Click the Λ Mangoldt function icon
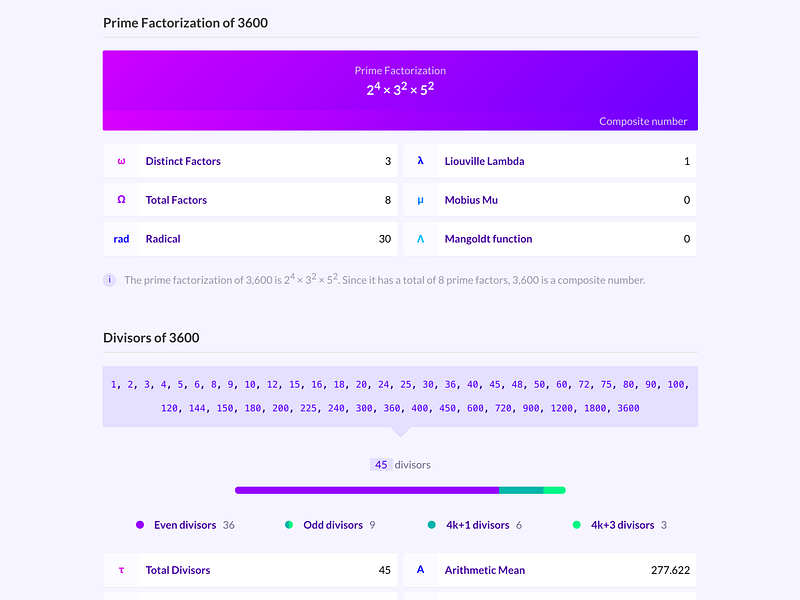Viewport: 800px width, 600px height. point(420,238)
